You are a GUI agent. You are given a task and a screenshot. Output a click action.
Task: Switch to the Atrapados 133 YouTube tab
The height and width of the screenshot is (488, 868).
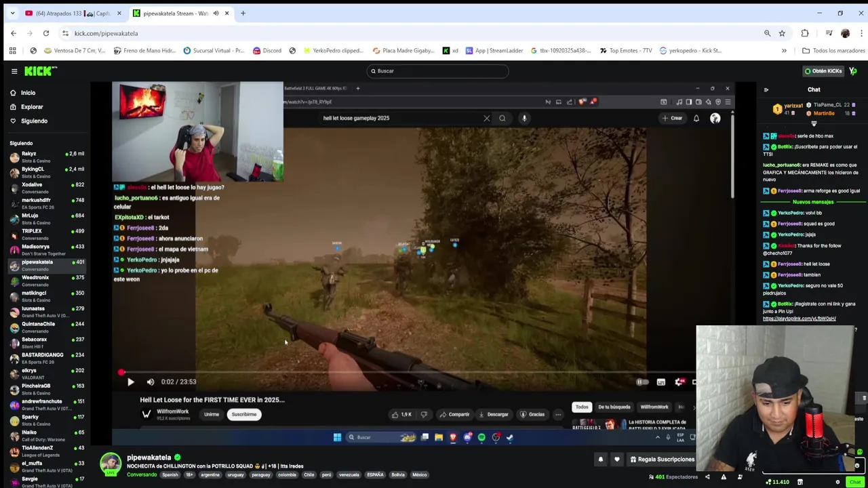click(73, 14)
